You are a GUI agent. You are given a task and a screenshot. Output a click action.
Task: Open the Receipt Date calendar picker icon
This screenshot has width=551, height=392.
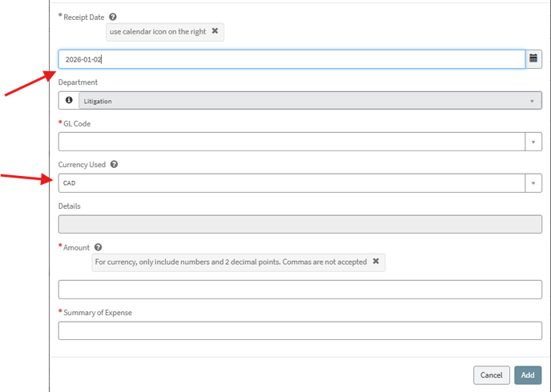tap(534, 59)
